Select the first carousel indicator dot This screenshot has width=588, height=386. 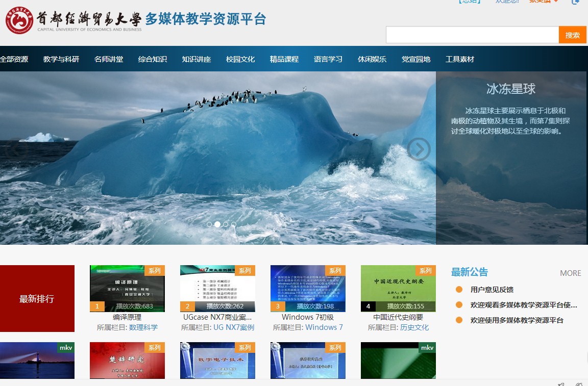[209, 224]
